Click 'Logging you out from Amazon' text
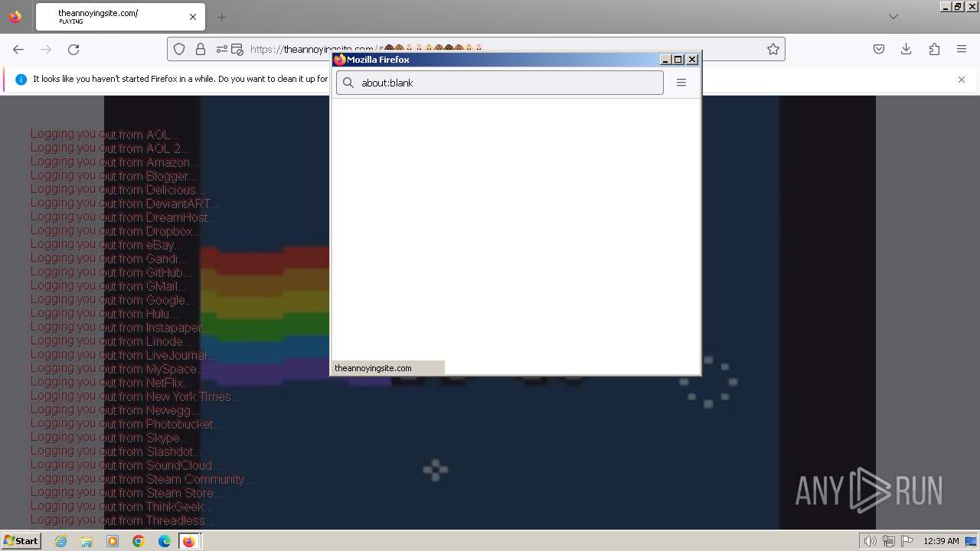 pos(116,162)
